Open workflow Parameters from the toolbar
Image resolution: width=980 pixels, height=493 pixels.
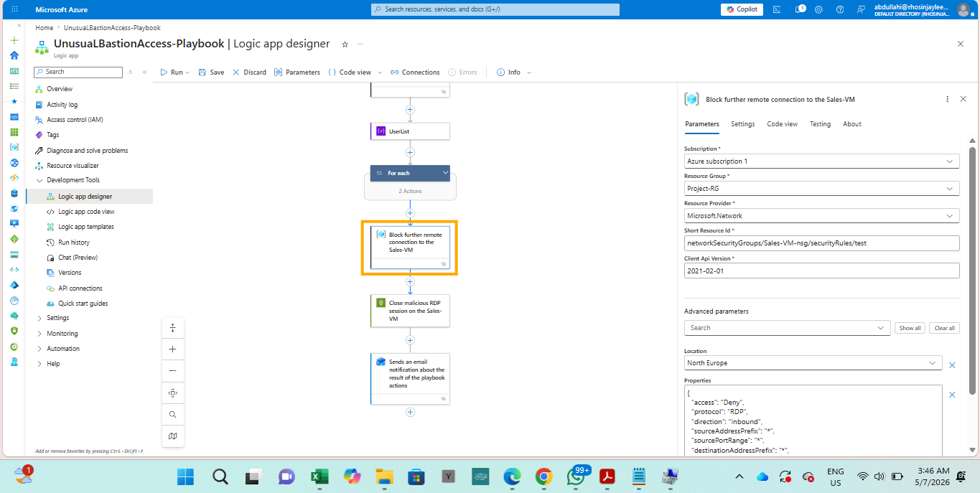(x=297, y=72)
